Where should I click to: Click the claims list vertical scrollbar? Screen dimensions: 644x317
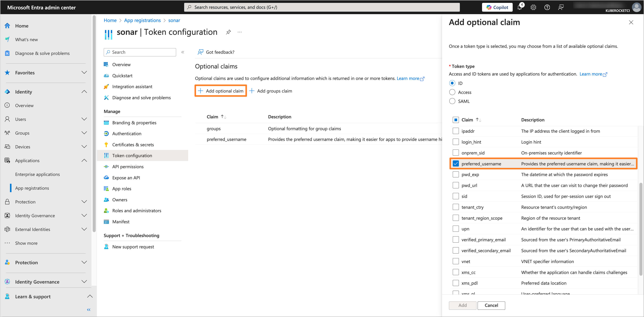(641, 229)
